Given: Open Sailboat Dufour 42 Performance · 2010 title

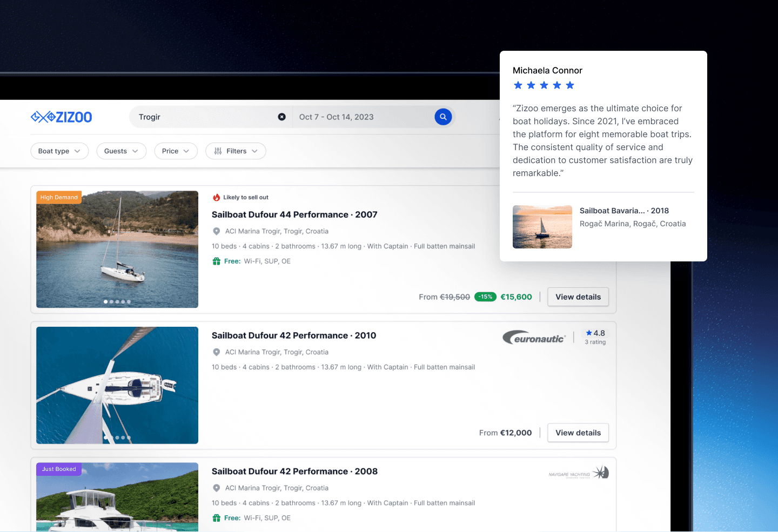Looking at the screenshot, I should tap(294, 335).
